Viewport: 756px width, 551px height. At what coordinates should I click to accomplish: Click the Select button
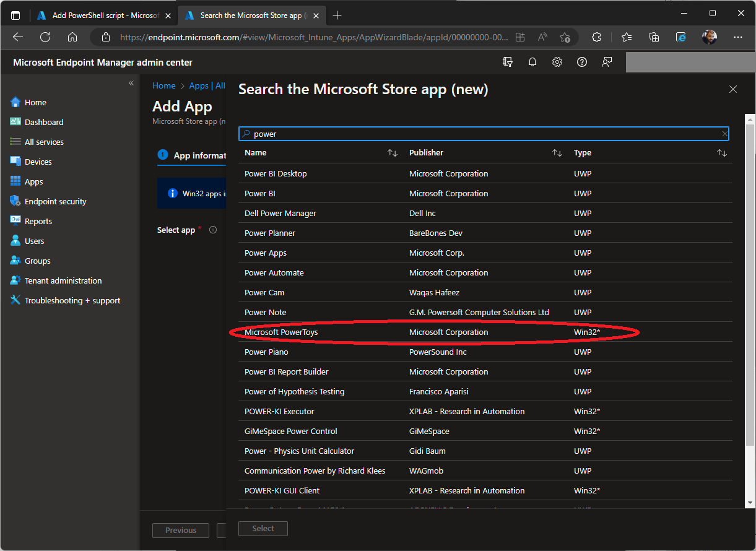tap(263, 528)
